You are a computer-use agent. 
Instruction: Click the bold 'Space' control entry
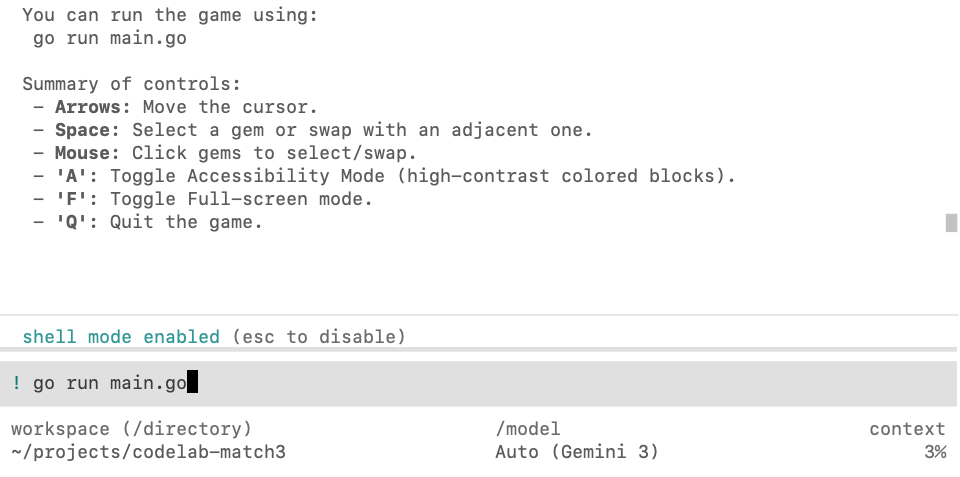point(87,130)
